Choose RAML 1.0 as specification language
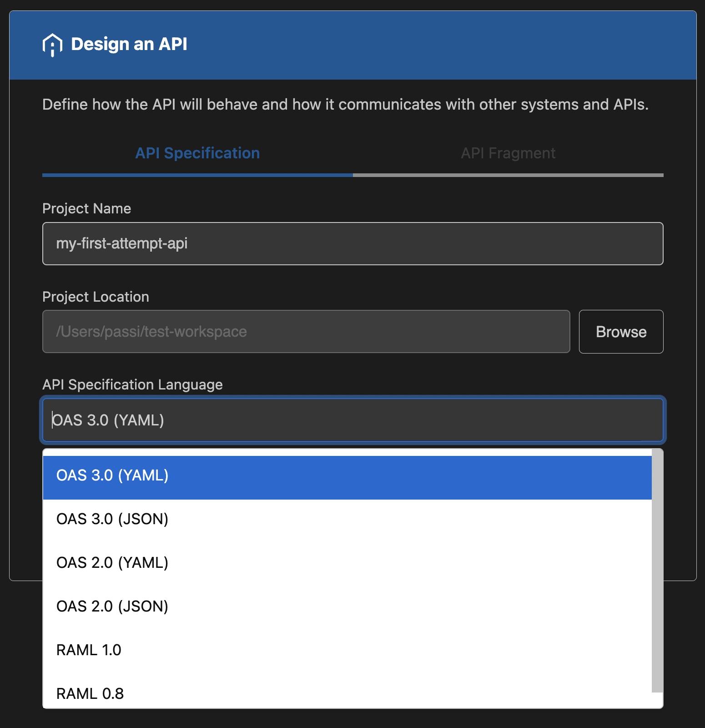Screen dimensions: 705x728 click(89, 650)
